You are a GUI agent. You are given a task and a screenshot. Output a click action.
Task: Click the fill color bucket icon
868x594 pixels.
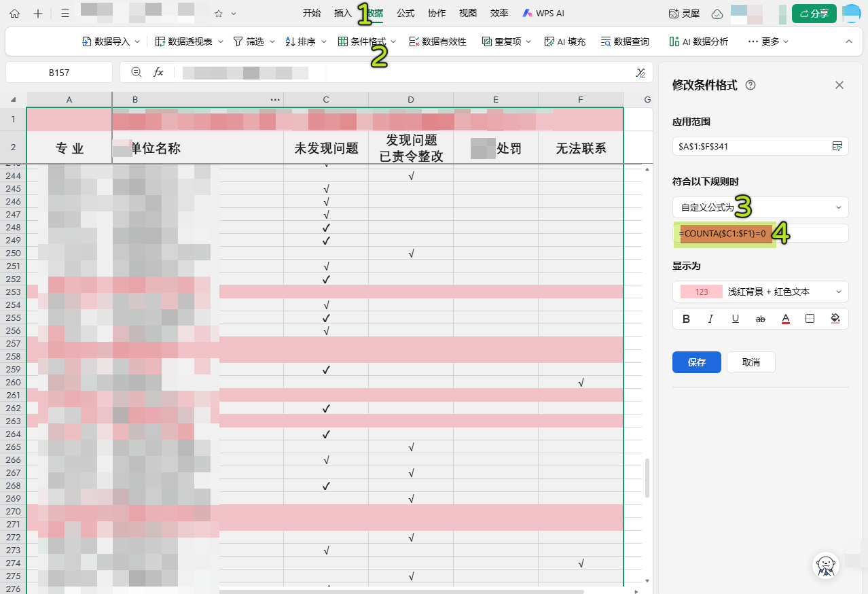(x=835, y=319)
